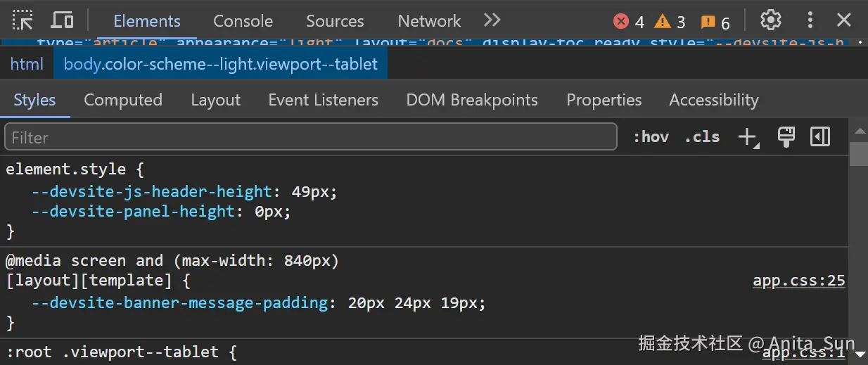Viewport: 868px width, 365px height.
Task: Toggle the computed styles sidebar icon
Action: click(x=820, y=137)
